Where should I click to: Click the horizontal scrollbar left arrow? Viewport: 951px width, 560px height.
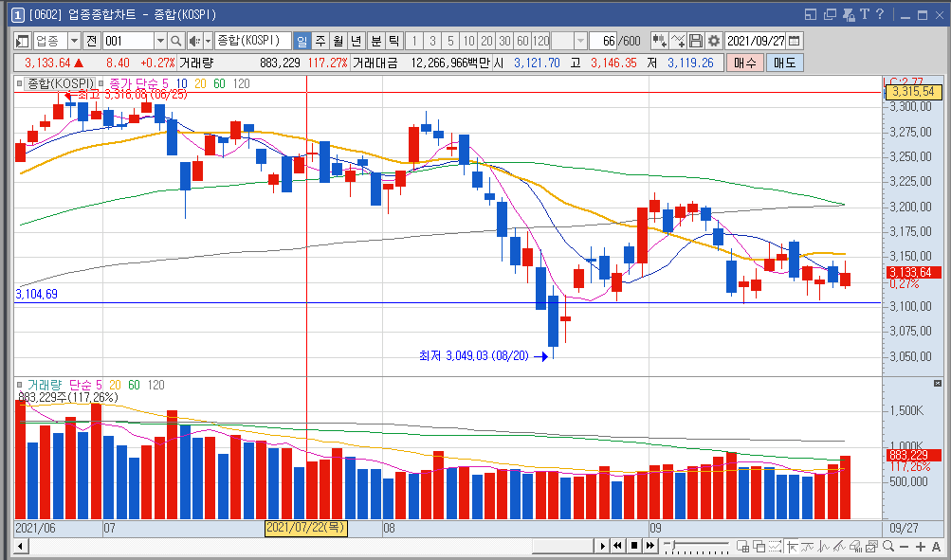pos(20,546)
